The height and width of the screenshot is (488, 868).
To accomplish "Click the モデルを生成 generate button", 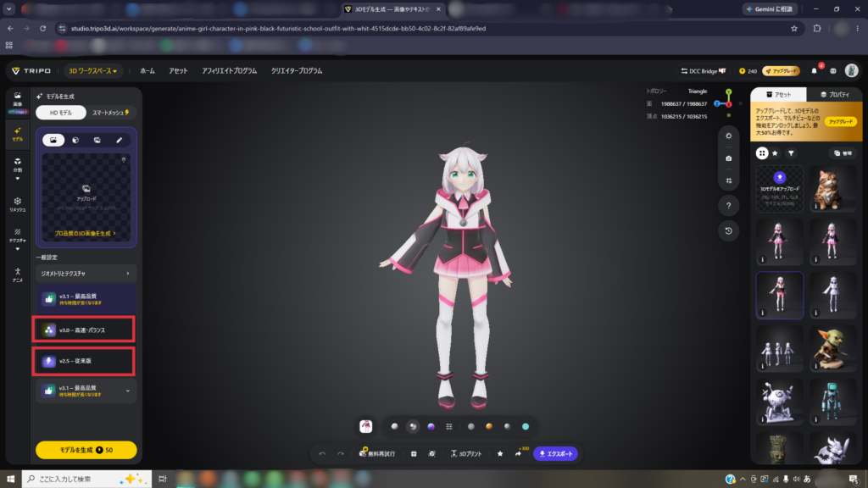I will coord(86,451).
